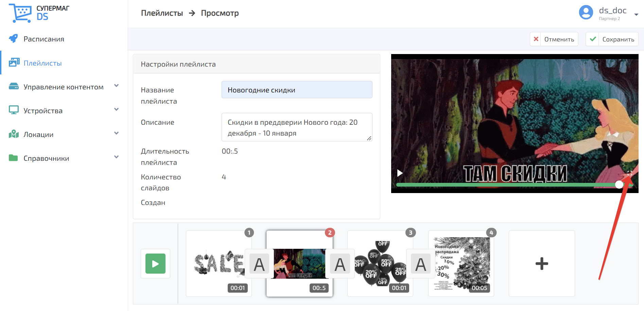Click the Настройки плейлиста panel header
The width and height of the screenshot is (644, 311).
click(x=257, y=64)
